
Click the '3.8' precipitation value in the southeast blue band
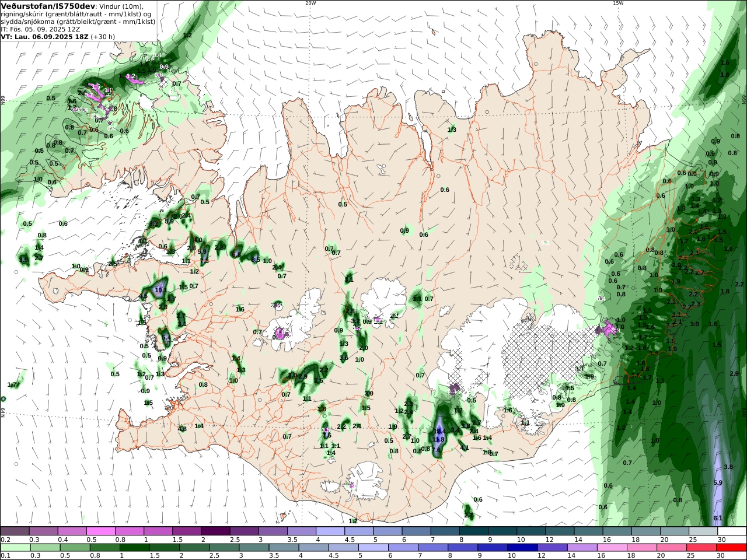click(728, 467)
